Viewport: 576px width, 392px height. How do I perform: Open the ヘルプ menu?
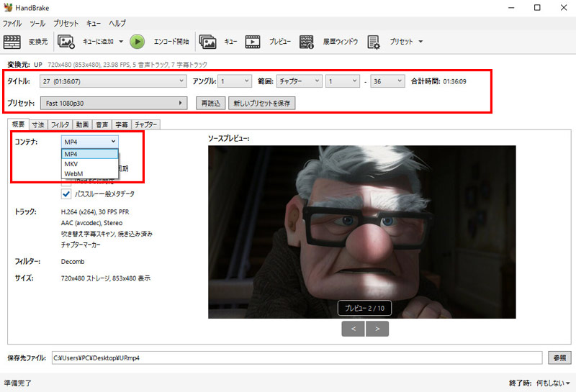(117, 24)
